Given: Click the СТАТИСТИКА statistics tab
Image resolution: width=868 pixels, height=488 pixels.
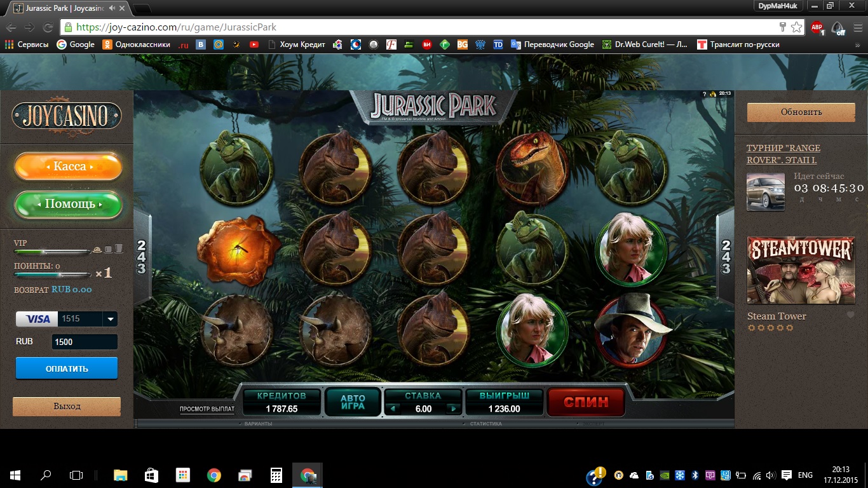Looking at the screenshot, I should point(486,423).
